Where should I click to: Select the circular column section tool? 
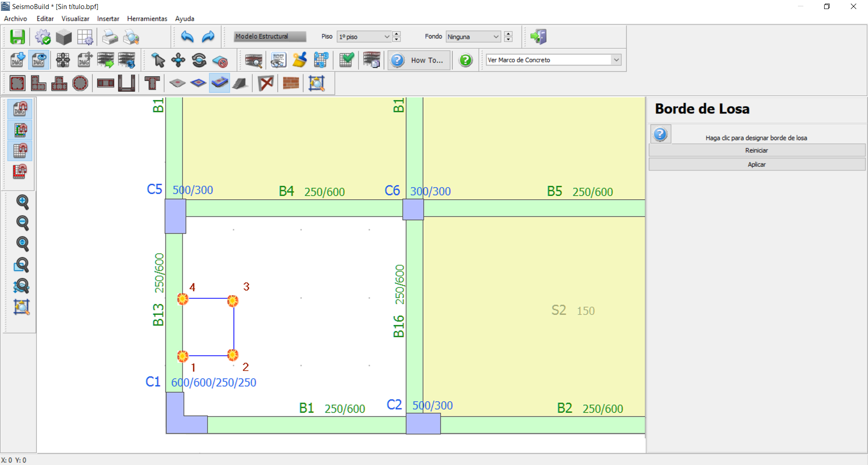[x=80, y=83]
